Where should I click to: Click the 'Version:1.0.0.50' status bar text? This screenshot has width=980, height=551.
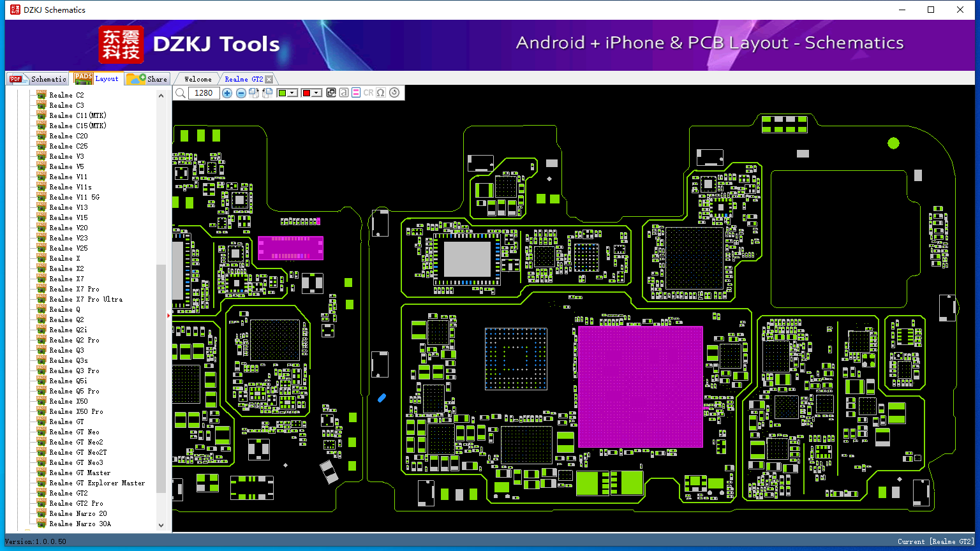pyautogui.click(x=36, y=541)
